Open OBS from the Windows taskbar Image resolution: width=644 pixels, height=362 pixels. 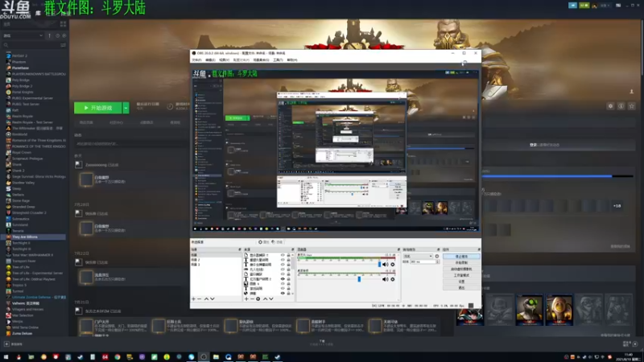[x=204, y=356]
